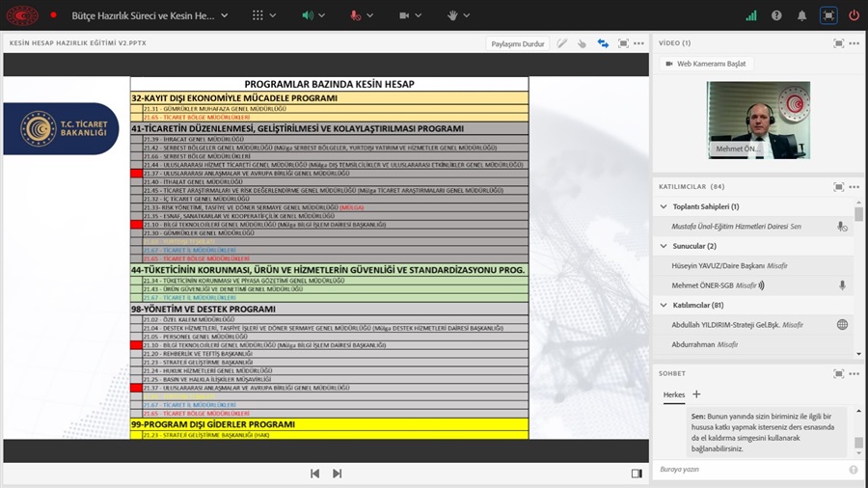Viewport: 868px width, 488px height.
Task: Go to the next slide
Action: [x=338, y=474]
